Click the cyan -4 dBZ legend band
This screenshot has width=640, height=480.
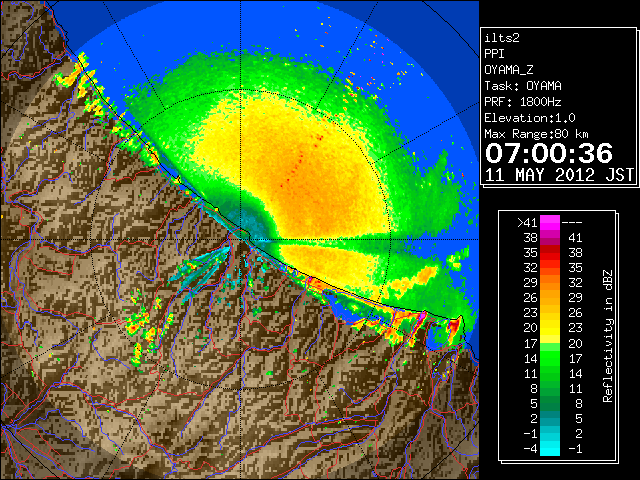coord(549,448)
